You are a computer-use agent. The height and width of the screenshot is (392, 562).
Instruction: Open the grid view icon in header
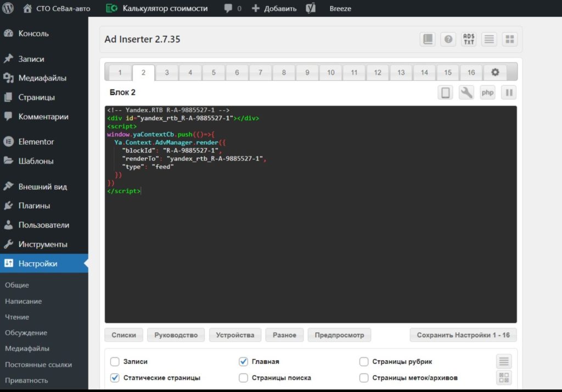(x=510, y=39)
